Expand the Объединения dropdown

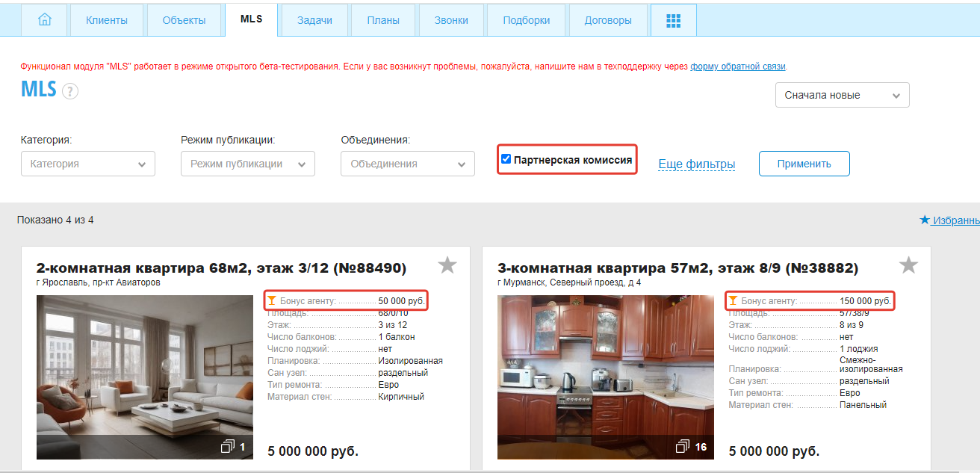[408, 164]
